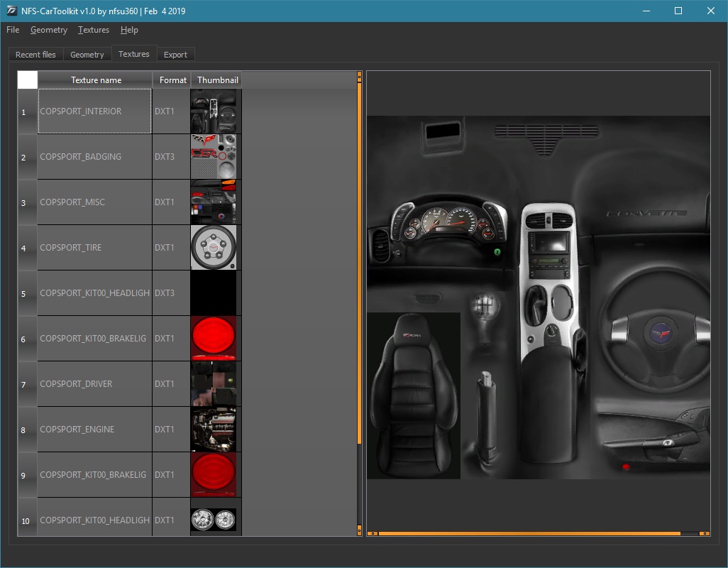Click the NFS-CarToolkit application icon in title bar

click(11, 11)
